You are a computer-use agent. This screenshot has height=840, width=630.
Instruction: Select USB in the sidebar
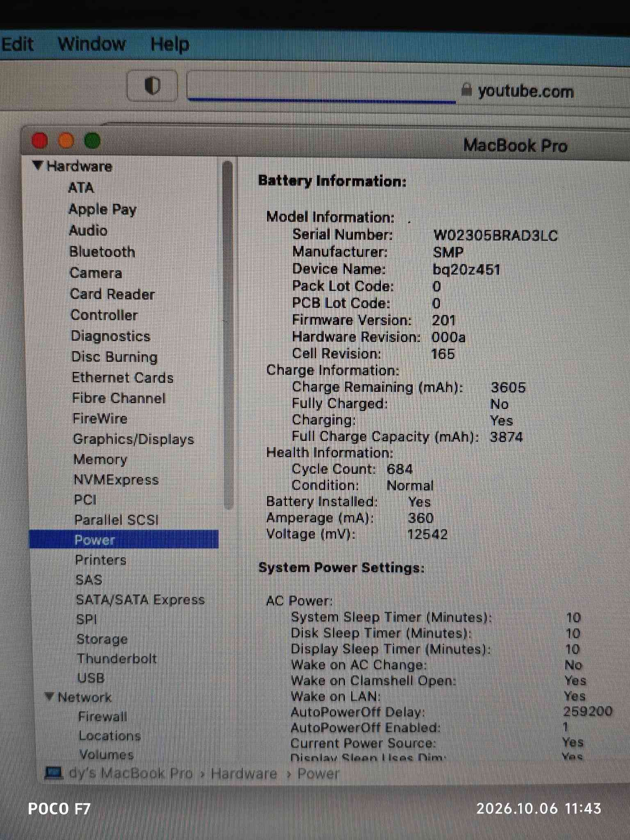point(91,678)
